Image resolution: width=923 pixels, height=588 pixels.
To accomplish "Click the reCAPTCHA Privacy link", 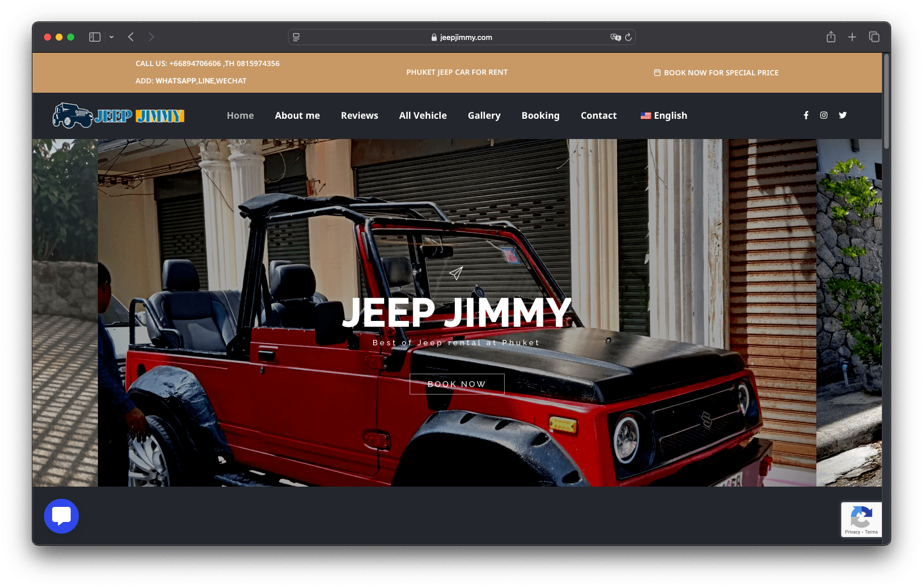I will pyautogui.click(x=852, y=532).
